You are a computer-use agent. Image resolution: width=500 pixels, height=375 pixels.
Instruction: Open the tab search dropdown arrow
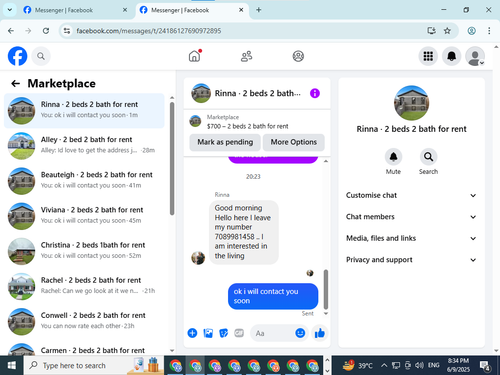pyautogui.click(x=10, y=10)
